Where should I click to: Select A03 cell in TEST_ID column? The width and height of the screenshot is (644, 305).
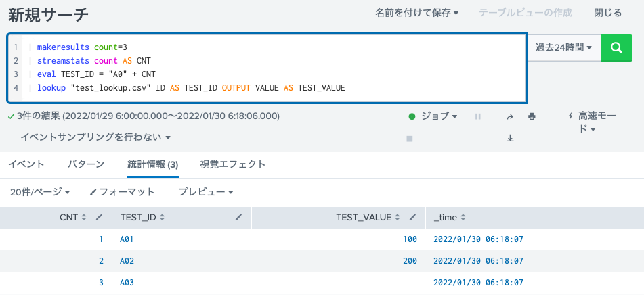point(127,283)
